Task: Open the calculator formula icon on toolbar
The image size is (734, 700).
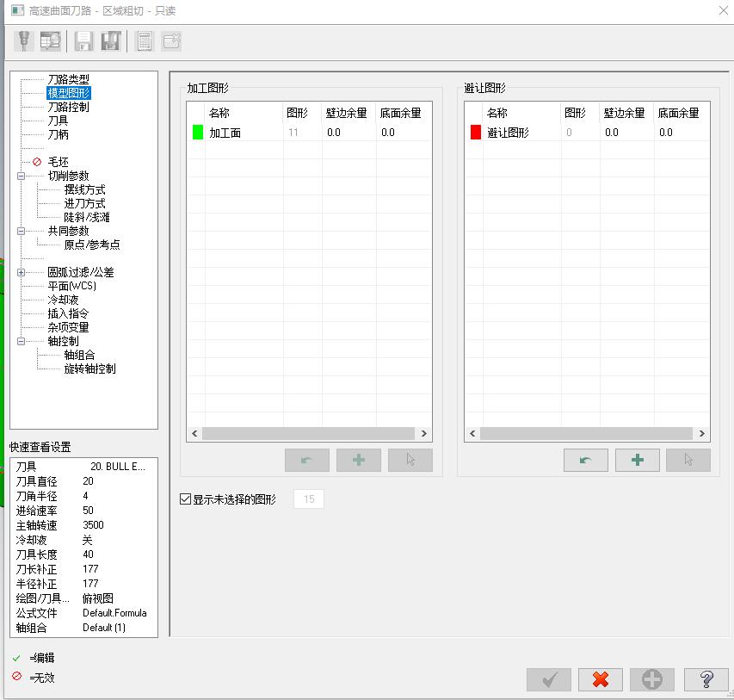Action: 143,40
